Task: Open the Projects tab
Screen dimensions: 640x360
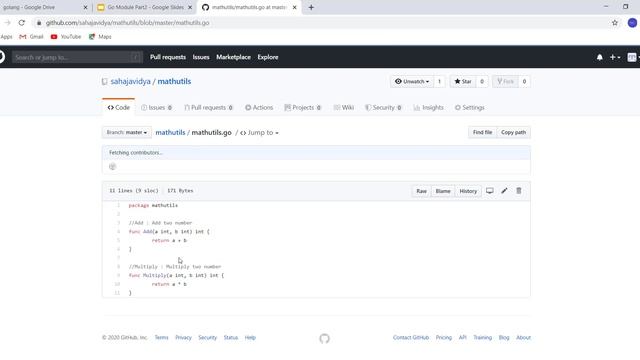Action: click(302, 108)
